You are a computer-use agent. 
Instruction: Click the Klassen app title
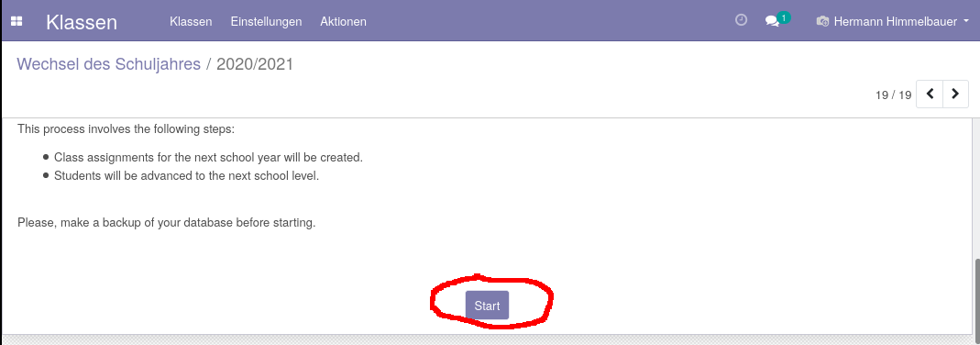click(82, 22)
